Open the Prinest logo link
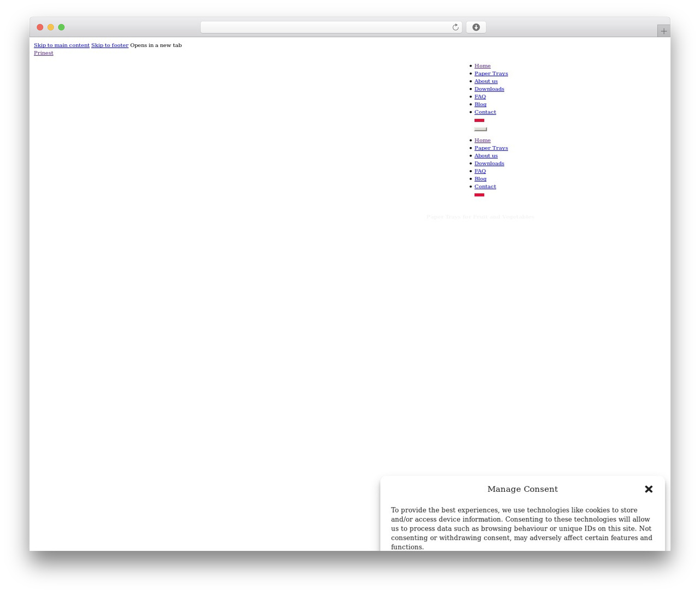The height and width of the screenshot is (593, 700). click(44, 53)
